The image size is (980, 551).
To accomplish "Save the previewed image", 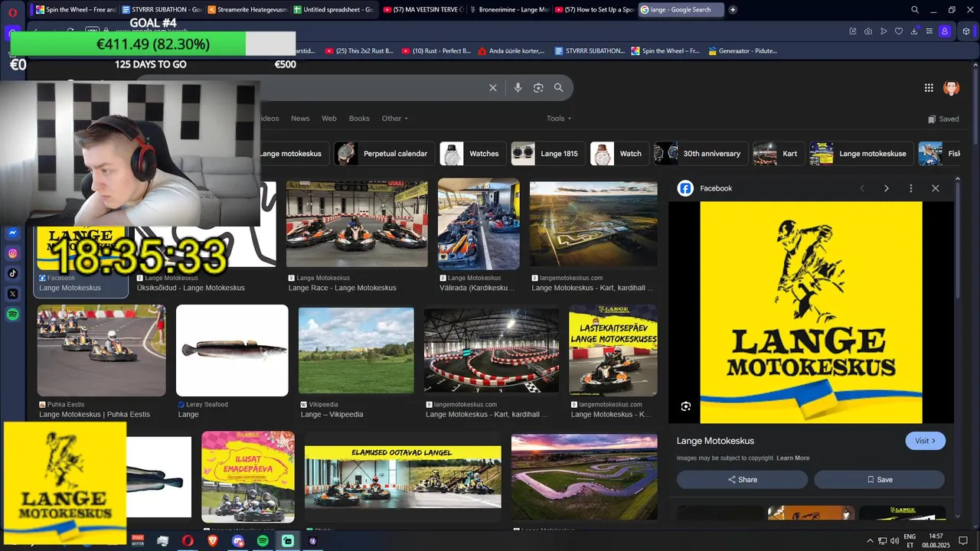I will coord(879,480).
